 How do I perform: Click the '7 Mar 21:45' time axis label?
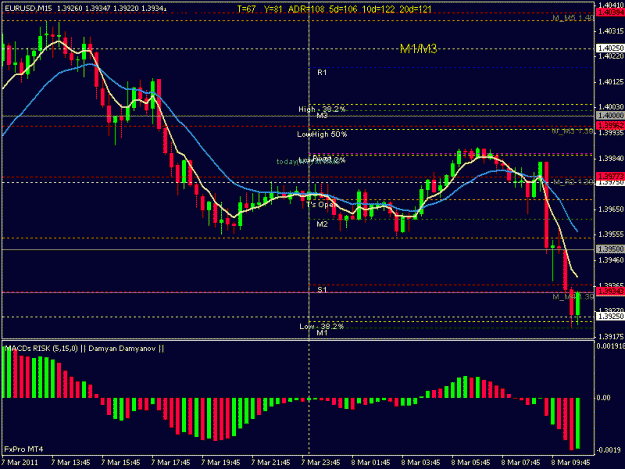pos(271,463)
